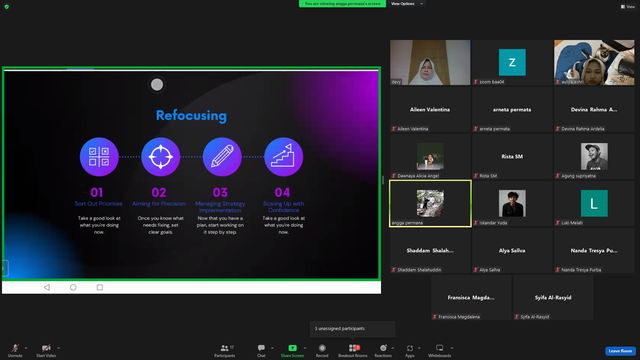Click the gray circle at slide top

[157, 84]
